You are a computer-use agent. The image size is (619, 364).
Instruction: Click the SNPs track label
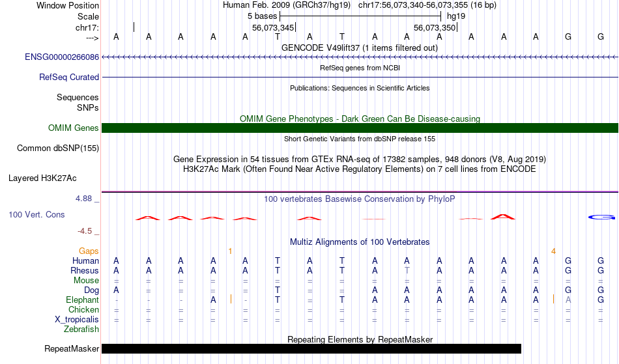point(88,107)
